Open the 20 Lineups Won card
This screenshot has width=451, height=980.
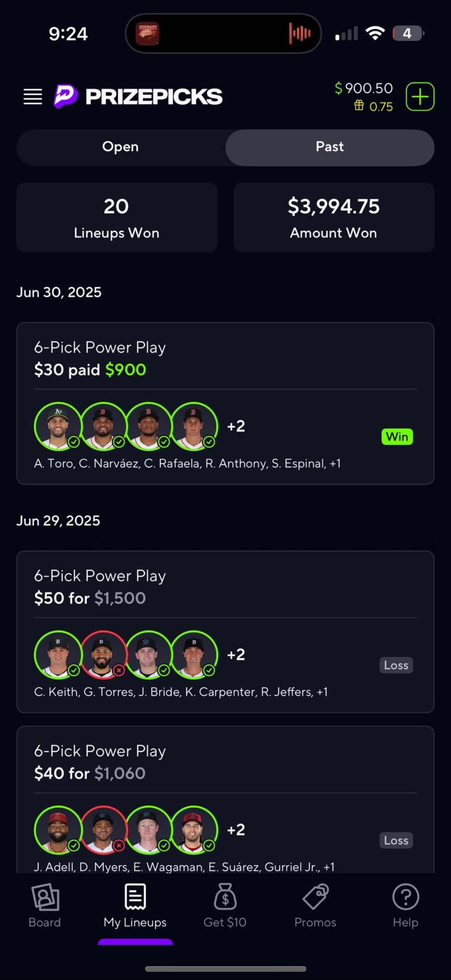tap(117, 217)
